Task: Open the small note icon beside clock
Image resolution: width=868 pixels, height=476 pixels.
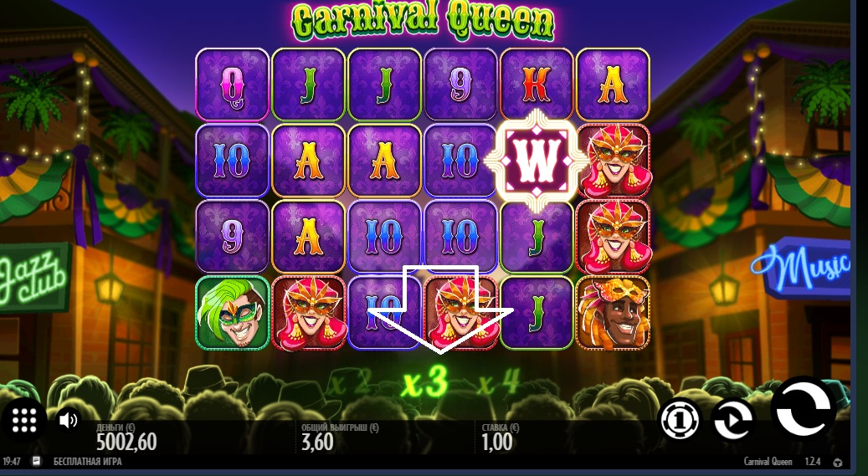Action: point(36,461)
